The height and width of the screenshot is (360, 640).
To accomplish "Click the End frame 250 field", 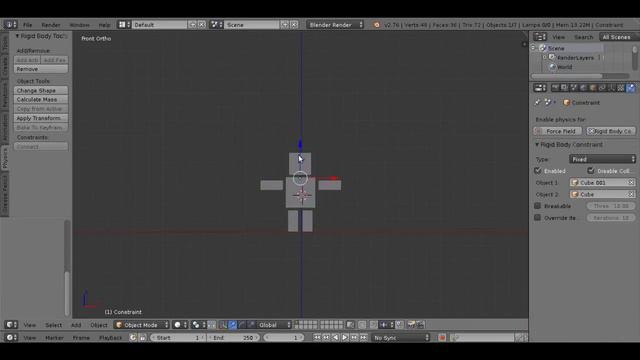I will (233, 338).
